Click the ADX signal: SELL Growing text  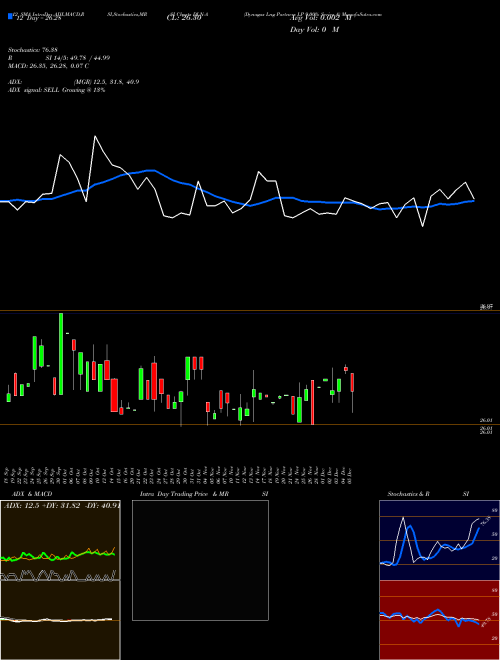[56, 90]
